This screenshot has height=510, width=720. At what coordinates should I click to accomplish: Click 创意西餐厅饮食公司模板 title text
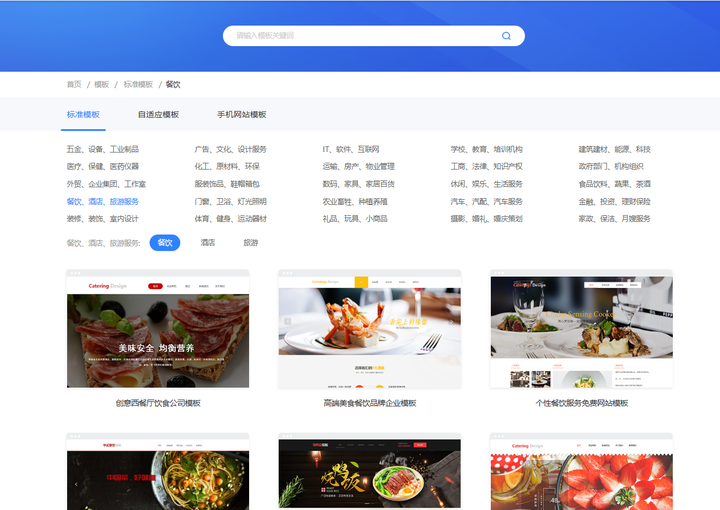158,404
